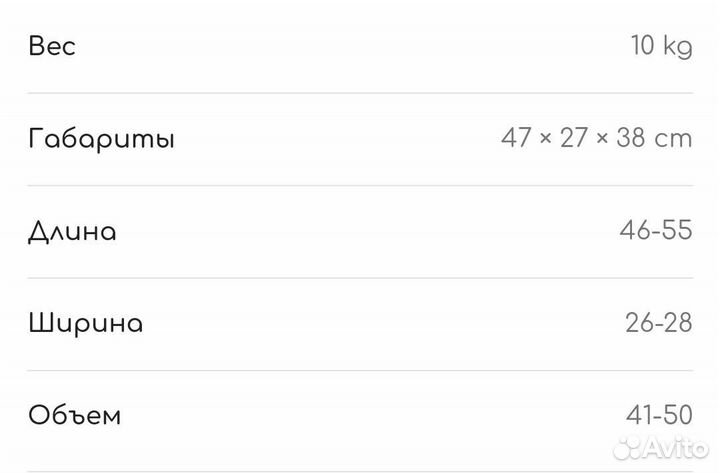
Task: Click the divider line below Длина row
Action: point(360,278)
